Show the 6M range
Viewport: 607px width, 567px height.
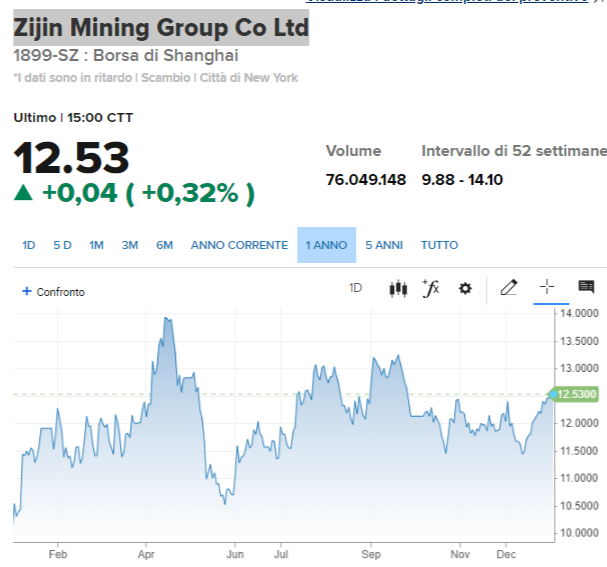164,245
